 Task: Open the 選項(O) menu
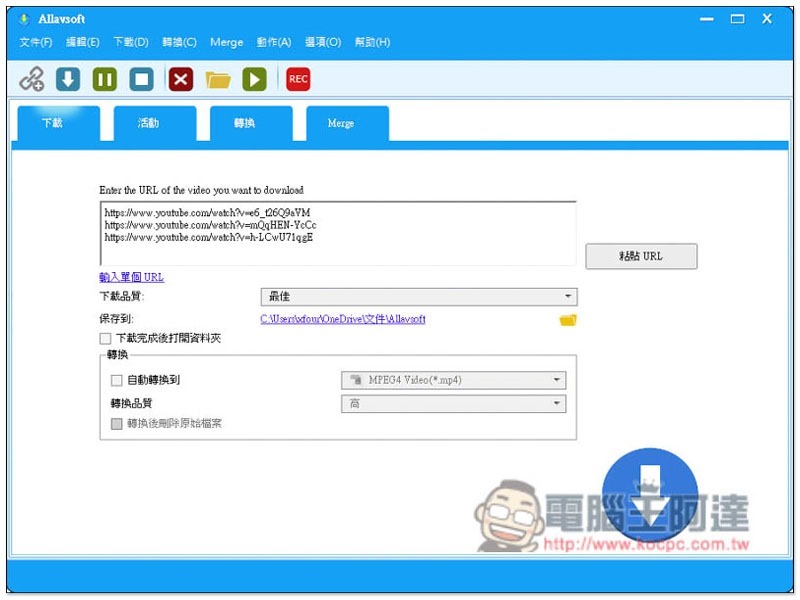pos(323,42)
